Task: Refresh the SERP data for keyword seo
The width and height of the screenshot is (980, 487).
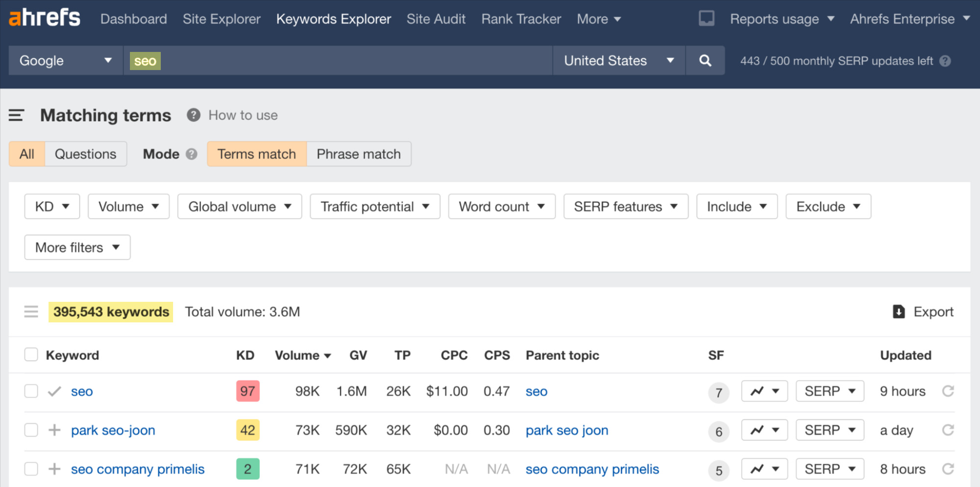Action: click(x=948, y=391)
